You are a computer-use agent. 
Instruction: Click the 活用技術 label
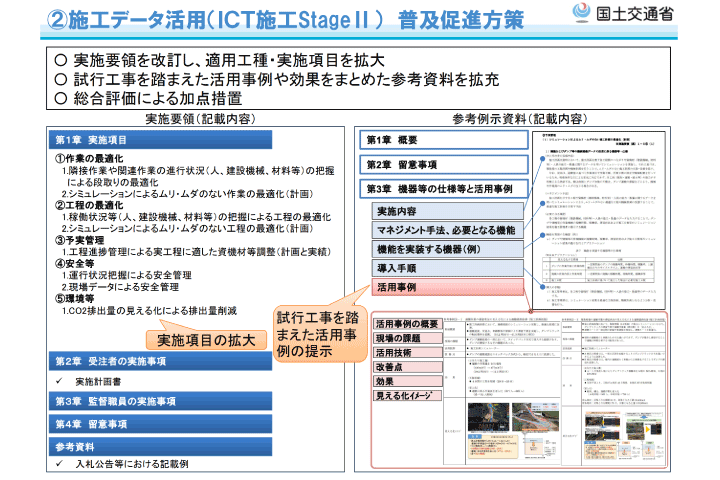point(408,353)
